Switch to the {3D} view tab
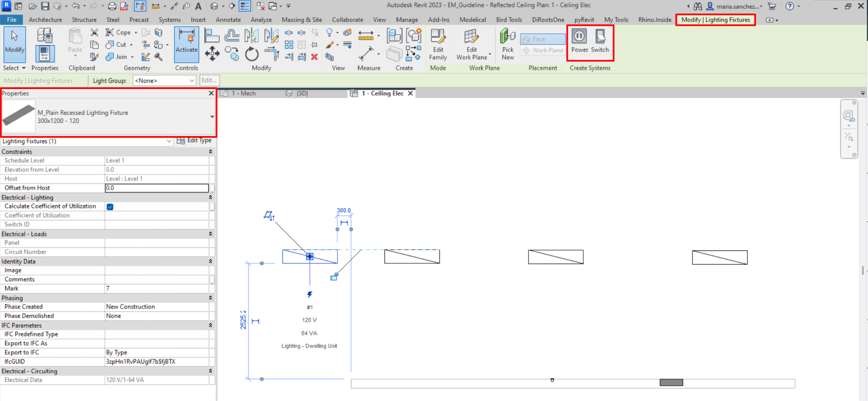This screenshot has width=868, height=401. [302, 93]
